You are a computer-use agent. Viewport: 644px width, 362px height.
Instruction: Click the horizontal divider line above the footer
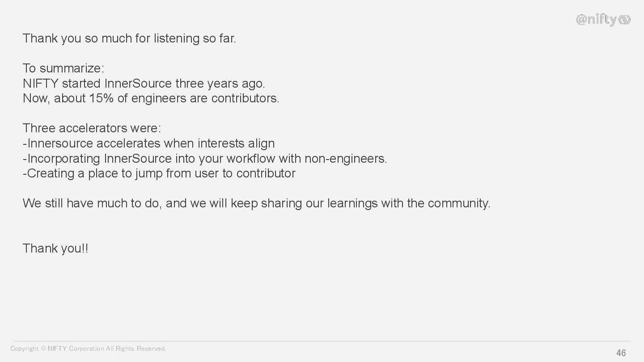pos(322,341)
